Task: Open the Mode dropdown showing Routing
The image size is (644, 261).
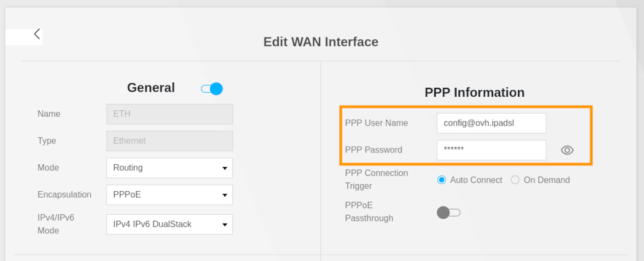Action: click(x=169, y=168)
